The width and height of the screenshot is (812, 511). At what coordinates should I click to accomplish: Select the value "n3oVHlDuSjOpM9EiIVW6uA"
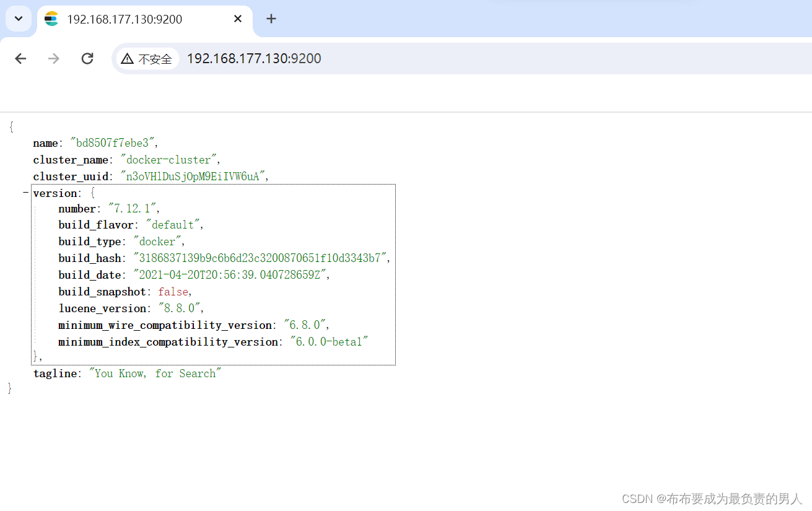pos(193,177)
